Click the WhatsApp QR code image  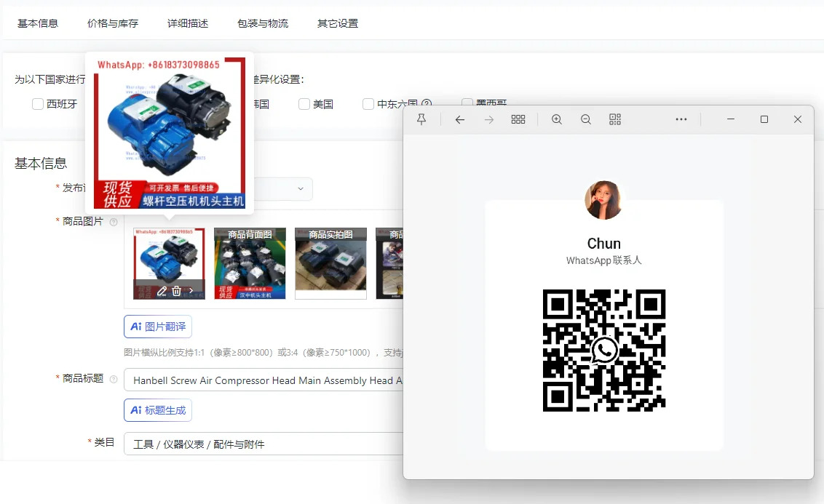coord(604,350)
